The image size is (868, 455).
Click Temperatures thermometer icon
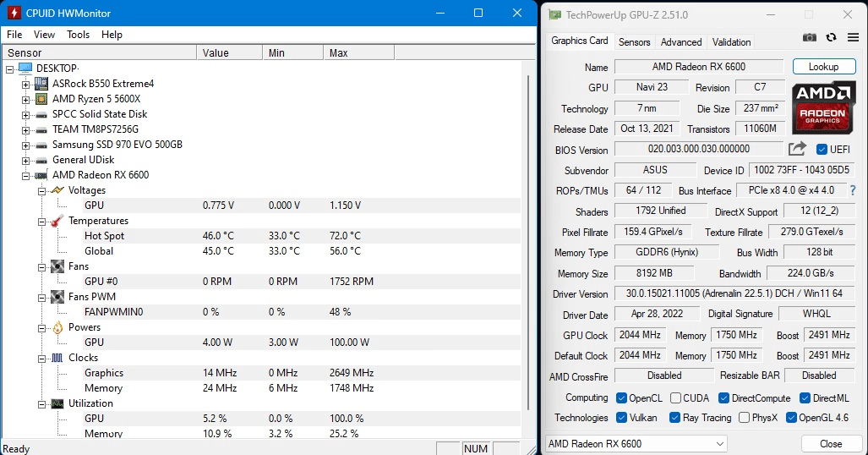(57, 221)
